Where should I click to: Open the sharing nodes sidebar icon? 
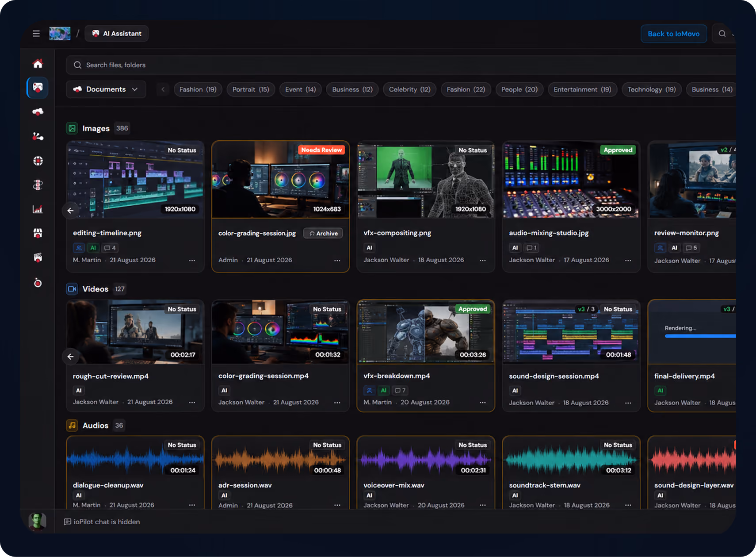tap(38, 136)
